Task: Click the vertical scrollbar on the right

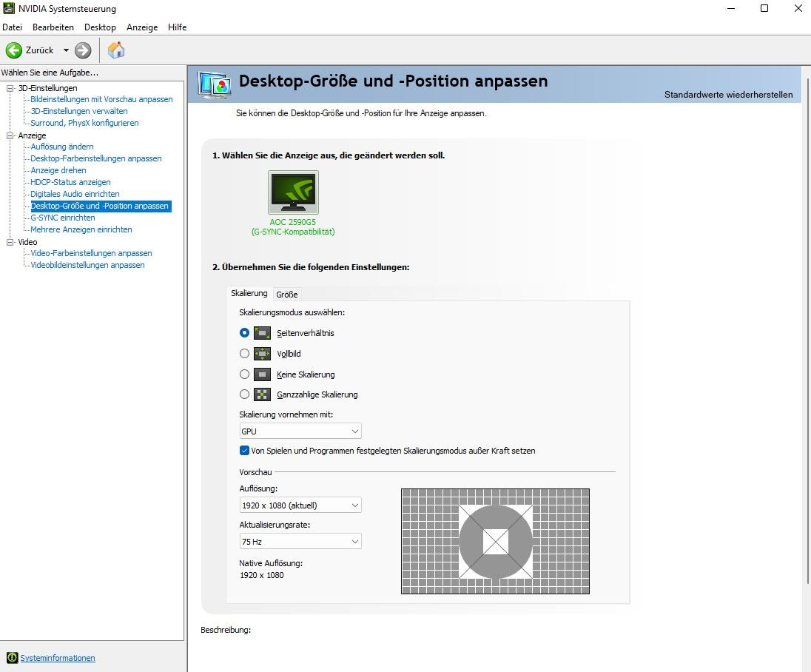Action: pyautogui.click(x=807, y=331)
